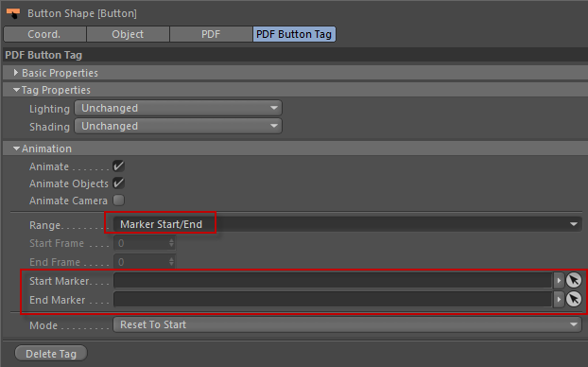Open Mode Reset To Start dropdown

click(347, 324)
